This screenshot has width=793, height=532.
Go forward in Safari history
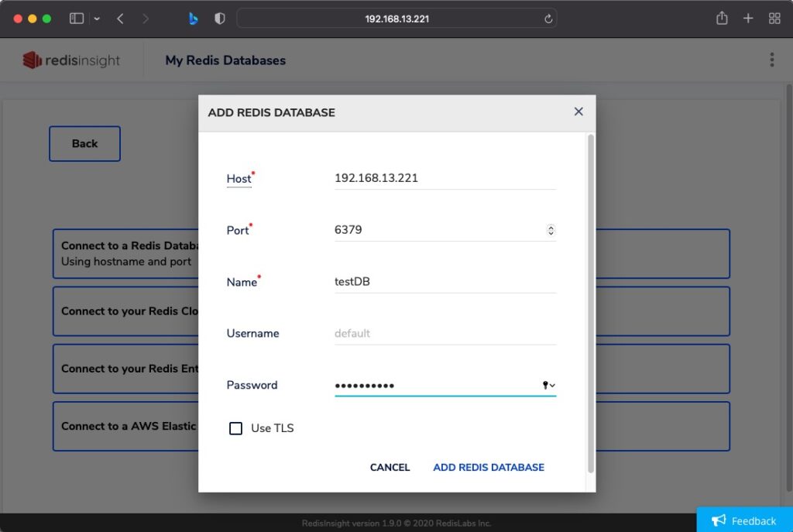[x=146, y=19]
